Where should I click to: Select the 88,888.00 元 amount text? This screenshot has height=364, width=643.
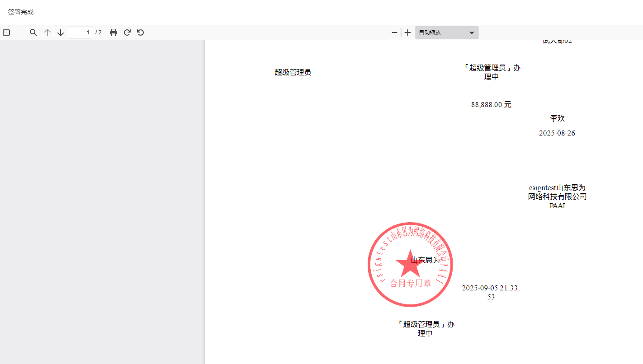(491, 105)
